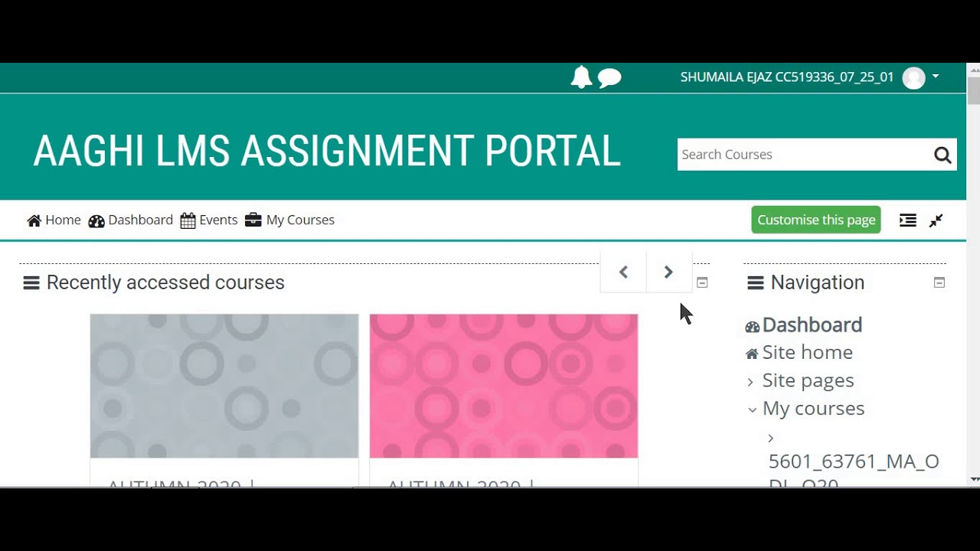Image resolution: width=980 pixels, height=551 pixels.
Task: Click the user avatar picture
Action: [913, 77]
